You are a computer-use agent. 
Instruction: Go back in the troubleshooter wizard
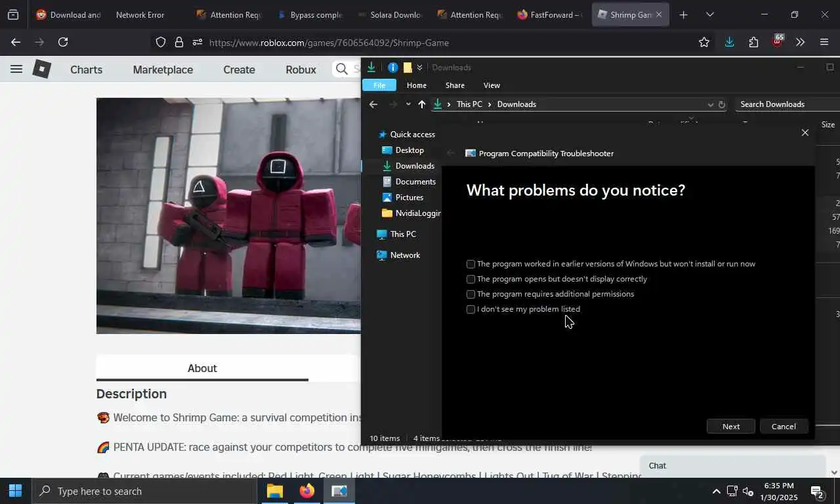[x=451, y=153]
